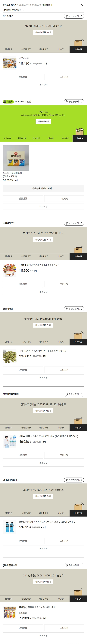Open address dropdown for 광동제약주식회사
The height and width of the screenshot is (644, 87).
(x=74, y=394)
